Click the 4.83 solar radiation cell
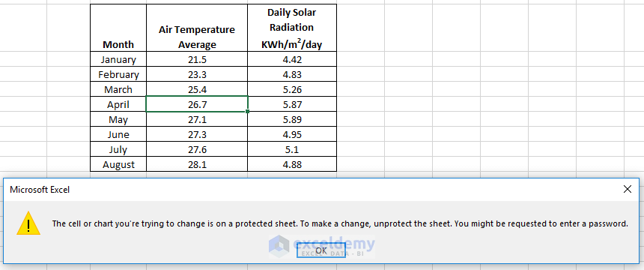The image size is (644, 270). click(x=292, y=74)
